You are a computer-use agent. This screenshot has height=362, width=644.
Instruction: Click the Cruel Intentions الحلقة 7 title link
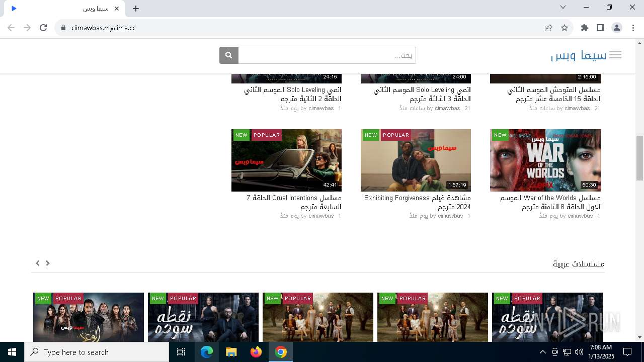[x=294, y=202]
